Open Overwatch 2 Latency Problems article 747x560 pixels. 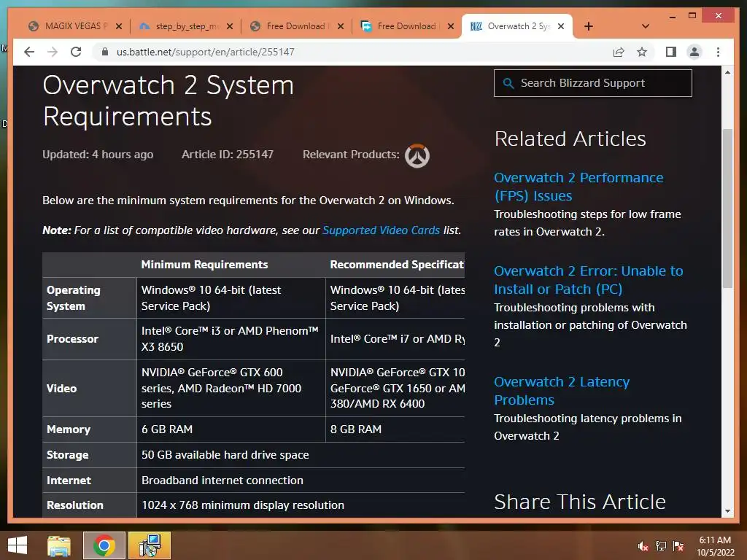point(562,391)
